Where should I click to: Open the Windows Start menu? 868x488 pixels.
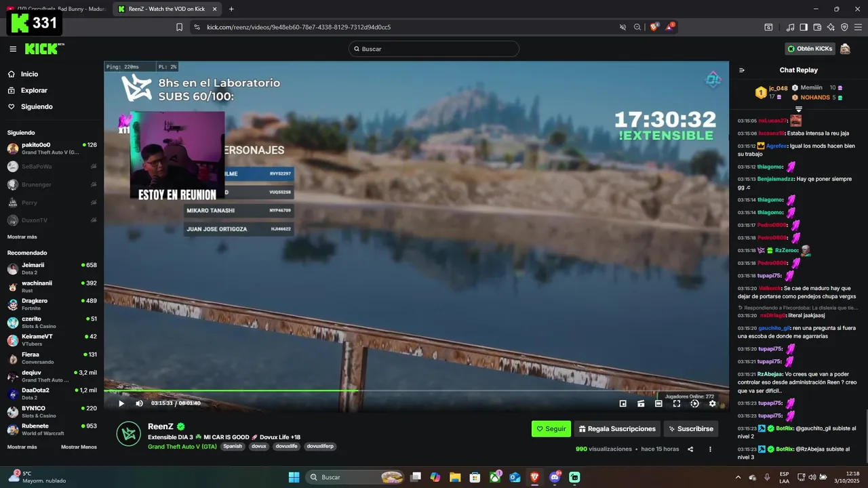(294, 477)
